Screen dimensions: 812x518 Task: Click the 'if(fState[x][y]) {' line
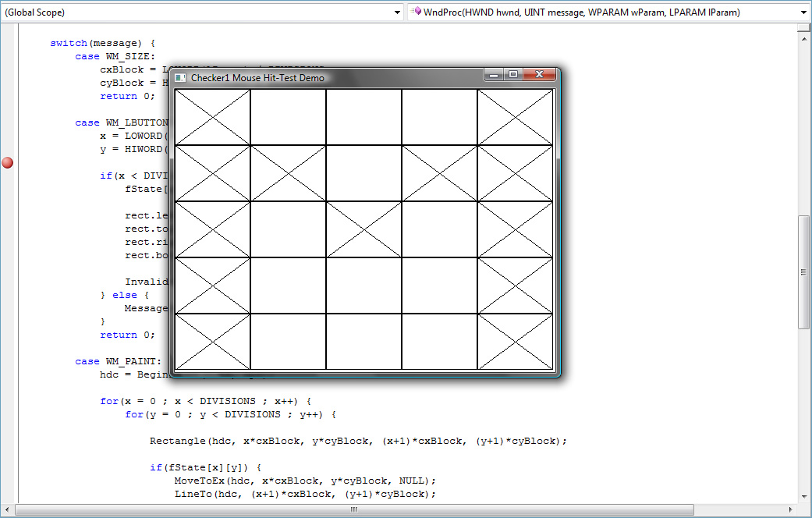206,468
